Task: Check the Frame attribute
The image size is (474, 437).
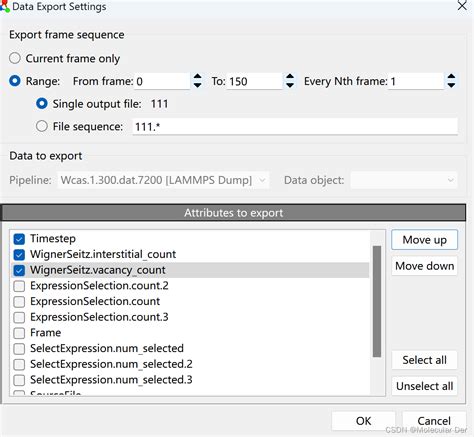Action: pos(19,333)
